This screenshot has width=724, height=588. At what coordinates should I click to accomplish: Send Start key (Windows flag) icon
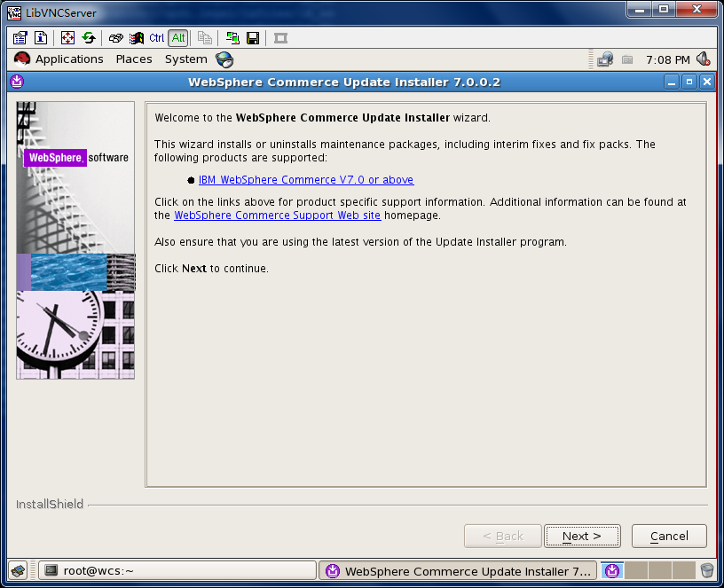coord(137,38)
